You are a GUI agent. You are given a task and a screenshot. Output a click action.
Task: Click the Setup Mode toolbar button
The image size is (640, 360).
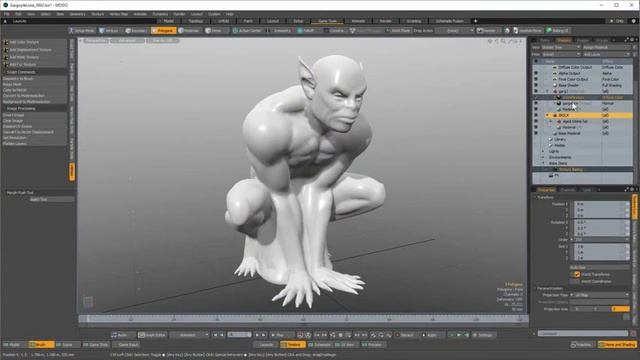tap(82, 31)
